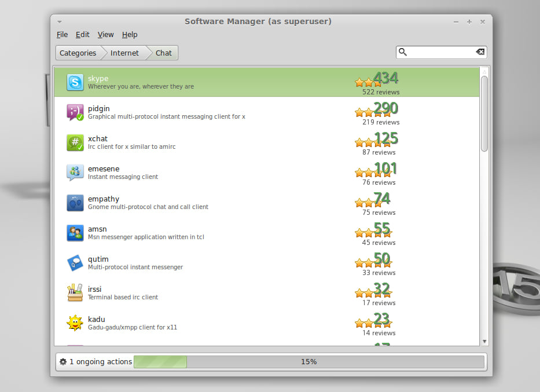Click 'Irc client for x similar to amirc'
This screenshot has height=392, width=540.
click(x=131, y=146)
